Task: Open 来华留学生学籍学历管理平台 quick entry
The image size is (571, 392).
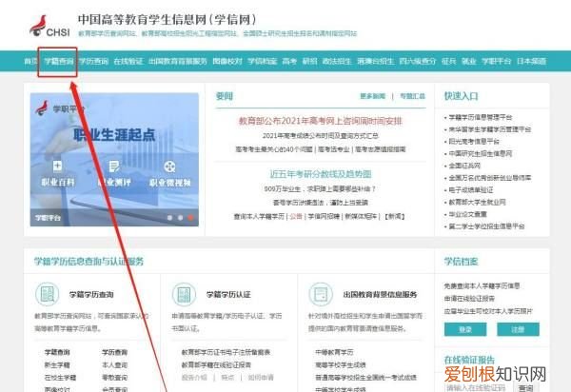Action: point(490,129)
